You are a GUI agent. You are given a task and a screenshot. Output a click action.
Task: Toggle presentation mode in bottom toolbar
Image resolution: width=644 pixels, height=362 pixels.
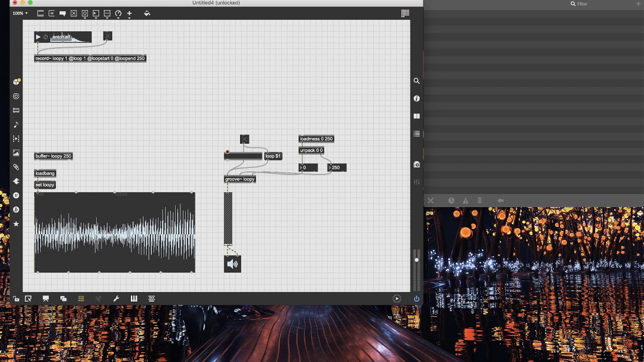46,299
